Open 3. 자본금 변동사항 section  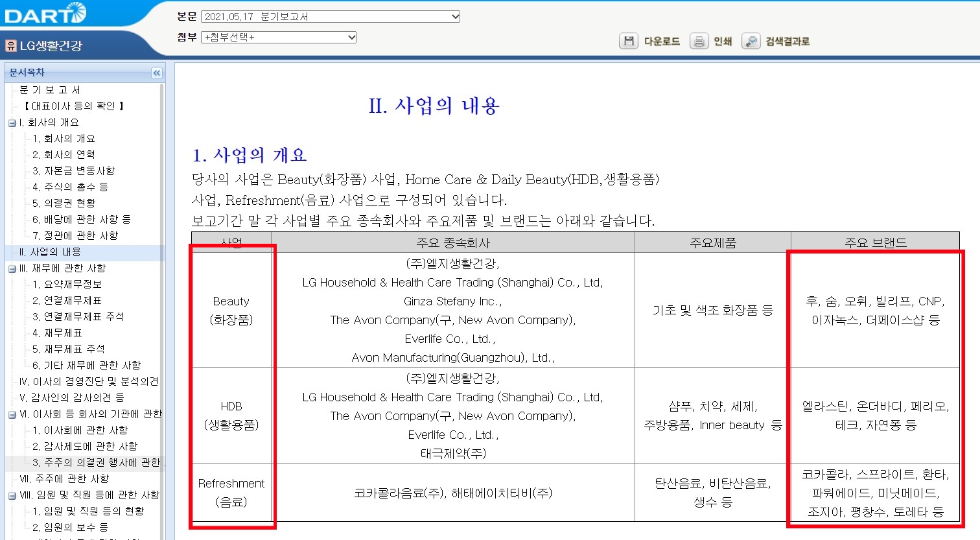click(x=73, y=170)
